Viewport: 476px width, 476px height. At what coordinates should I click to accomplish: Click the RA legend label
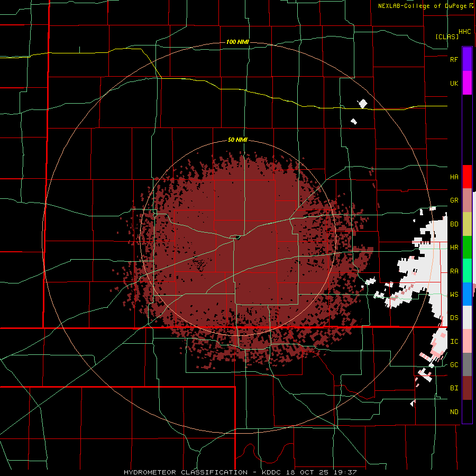pos(454,271)
